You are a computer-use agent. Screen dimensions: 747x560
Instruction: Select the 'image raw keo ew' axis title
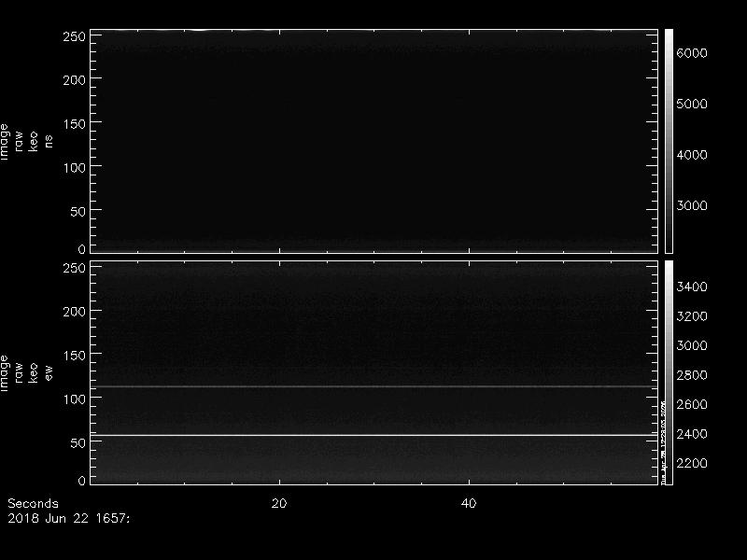[x=26, y=373]
